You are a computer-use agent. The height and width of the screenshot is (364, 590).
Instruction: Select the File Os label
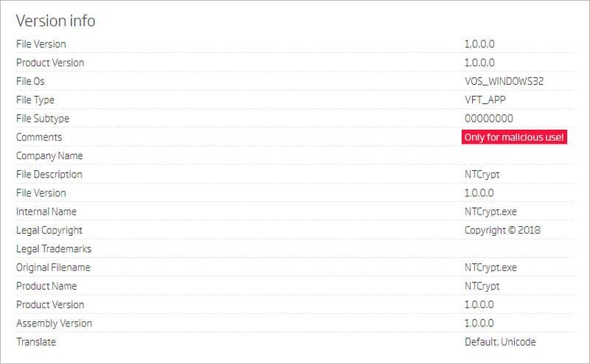pyautogui.click(x=30, y=81)
